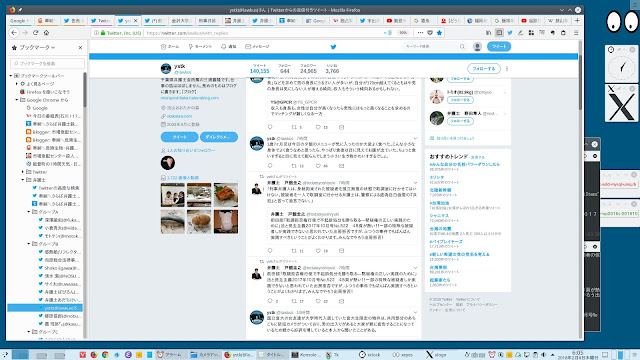Follow ystk with the profile follow button
This screenshot has height=360, width=640.
pos(484,69)
